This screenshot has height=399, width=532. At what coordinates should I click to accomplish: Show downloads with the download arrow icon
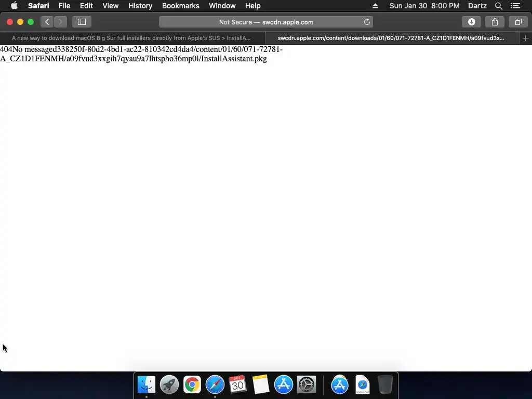pyautogui.click(x=471, y=22)
